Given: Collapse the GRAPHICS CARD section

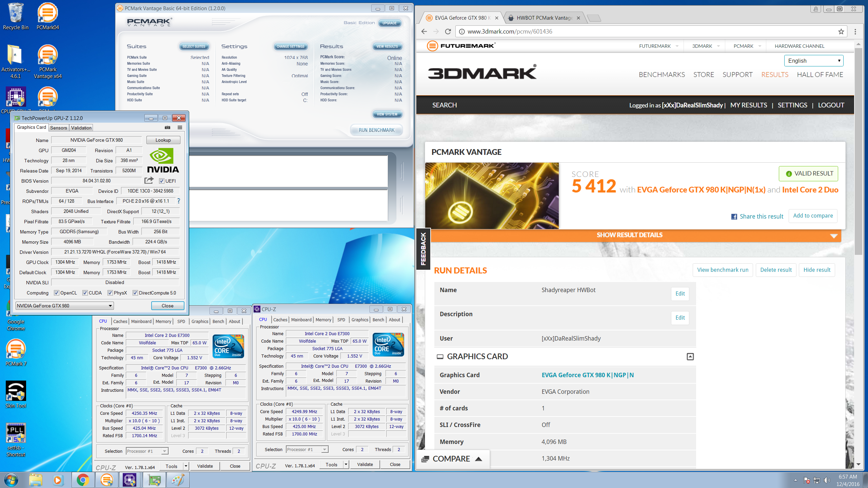Looking at the screenshot, I should point(690,357).
